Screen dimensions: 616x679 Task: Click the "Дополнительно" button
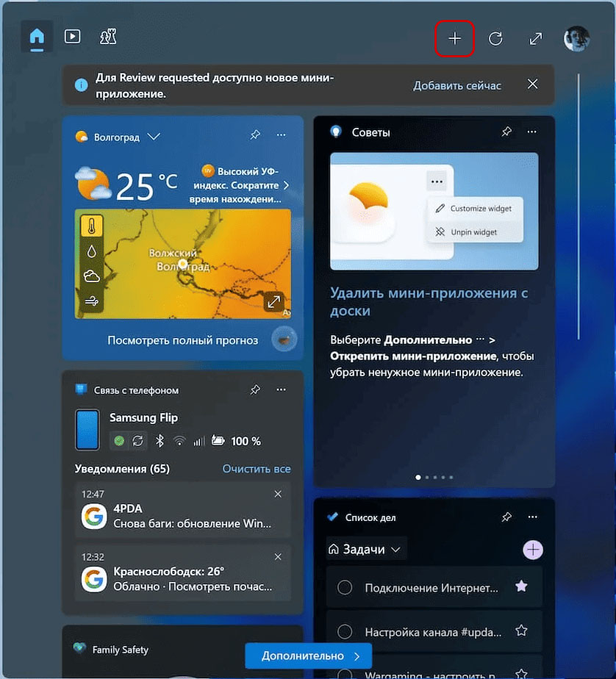tap(309, 656)
